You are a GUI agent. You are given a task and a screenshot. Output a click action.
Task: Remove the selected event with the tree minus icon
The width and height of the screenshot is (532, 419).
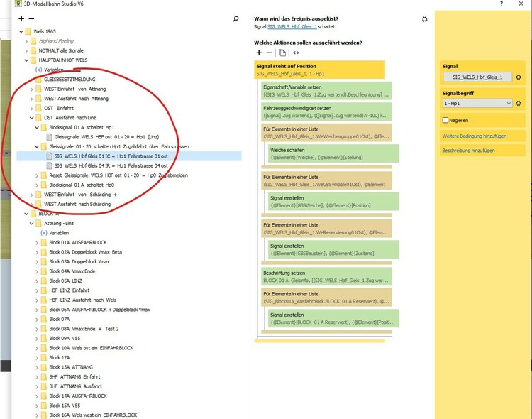31,18
